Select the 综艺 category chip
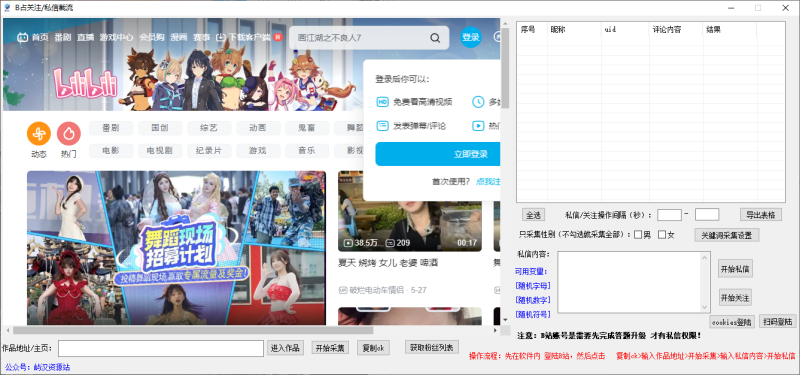Viewport: 800px width, 375px height. point(209,128)
